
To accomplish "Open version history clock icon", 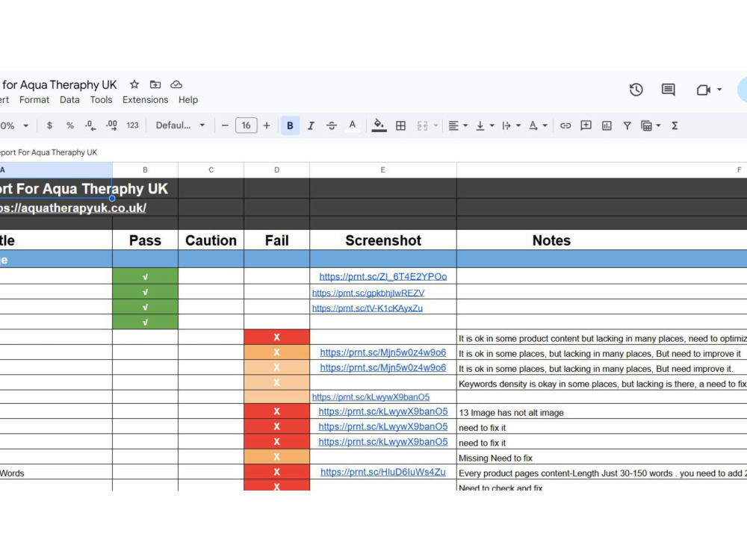I will [636, 90].
